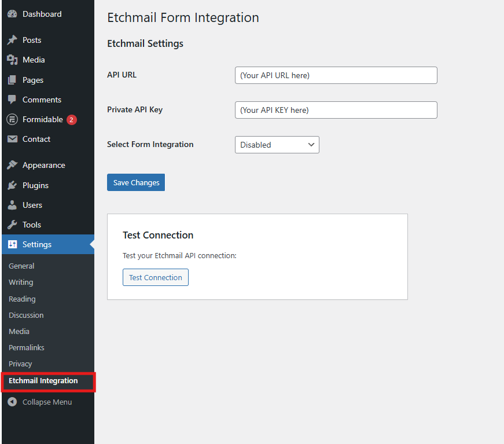The width and height of the screenshot is (504, 444).
Task: Click the Media library icon in main menu
Action: click(x=12, y=60)
